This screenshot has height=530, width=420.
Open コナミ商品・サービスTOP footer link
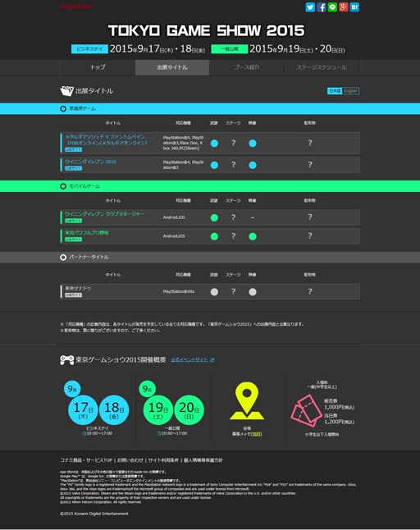coord(86,460)
